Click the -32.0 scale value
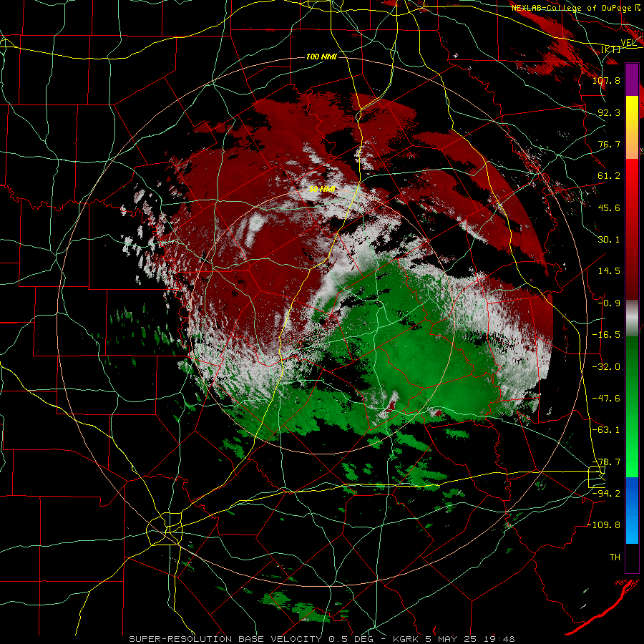 click(606, 367)
